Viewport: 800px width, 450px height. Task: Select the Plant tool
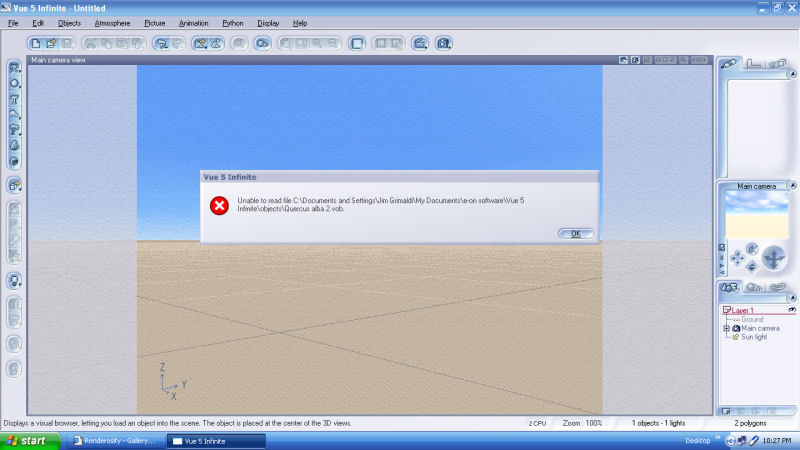tap(14, 130)
